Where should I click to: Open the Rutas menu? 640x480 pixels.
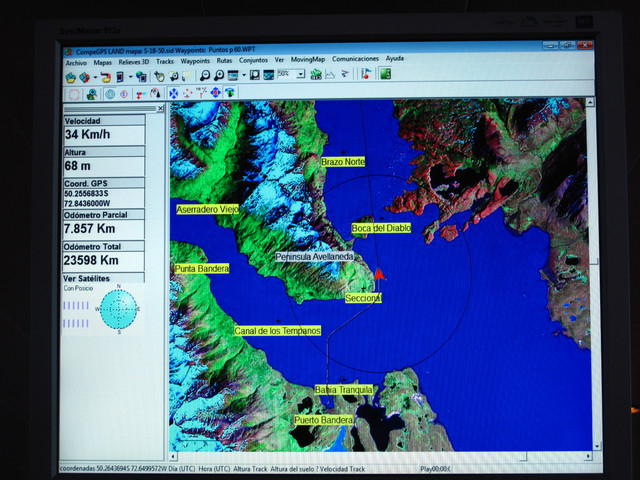[x=224, y=61]
